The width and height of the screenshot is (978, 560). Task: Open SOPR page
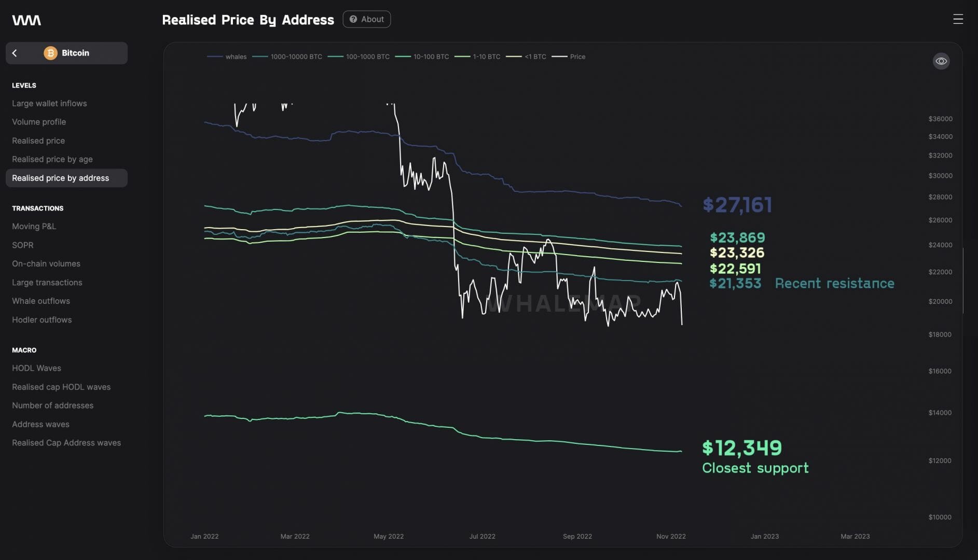(23, 245)
